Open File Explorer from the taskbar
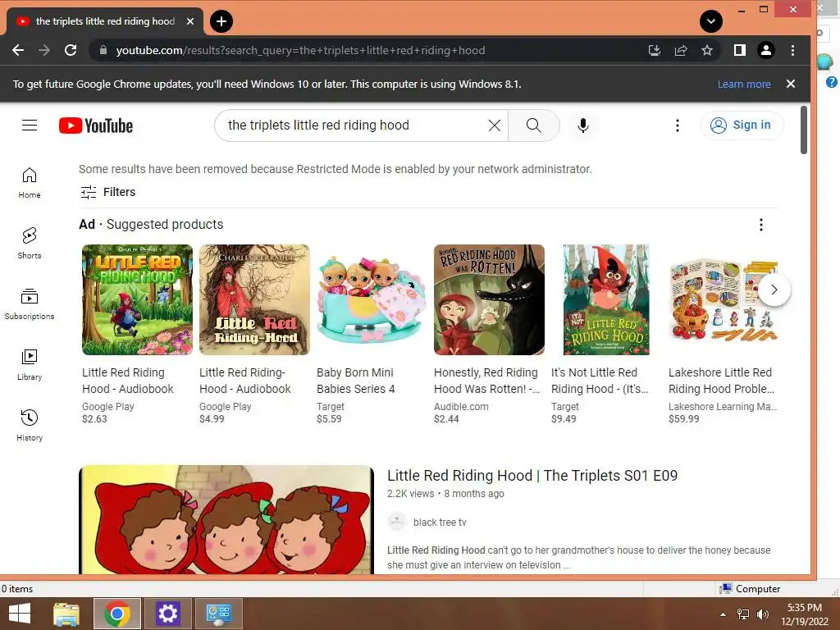 (66, 614)
